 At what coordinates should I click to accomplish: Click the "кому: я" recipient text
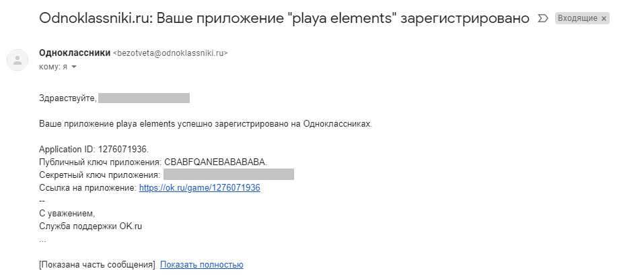(53, 67)
